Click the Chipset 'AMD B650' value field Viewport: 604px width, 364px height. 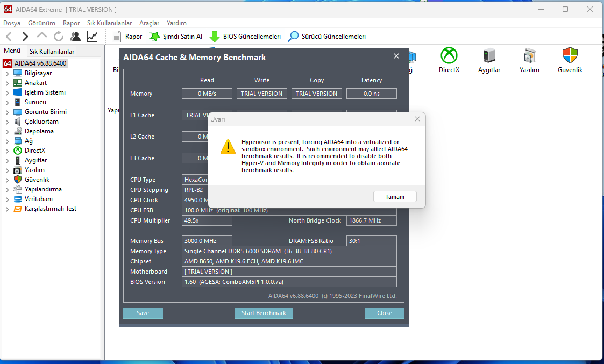289,261
